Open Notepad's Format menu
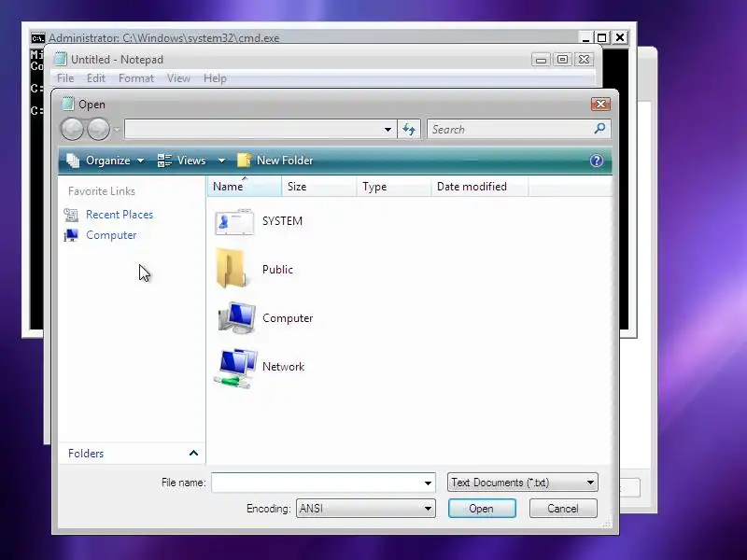Screen dimensions: 747x560 [136, 78]
